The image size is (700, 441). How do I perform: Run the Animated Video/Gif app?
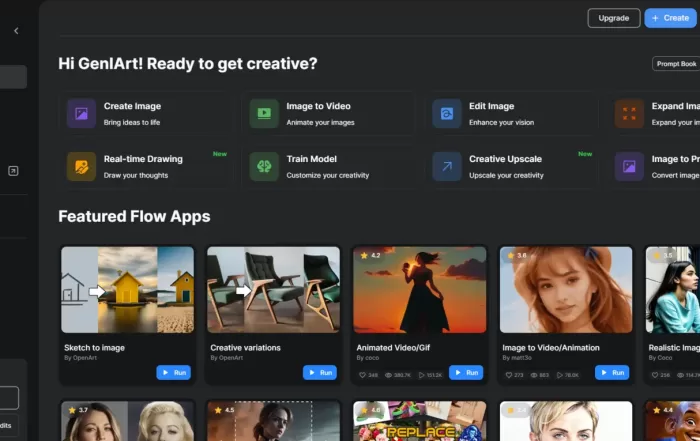coord(466,372)
